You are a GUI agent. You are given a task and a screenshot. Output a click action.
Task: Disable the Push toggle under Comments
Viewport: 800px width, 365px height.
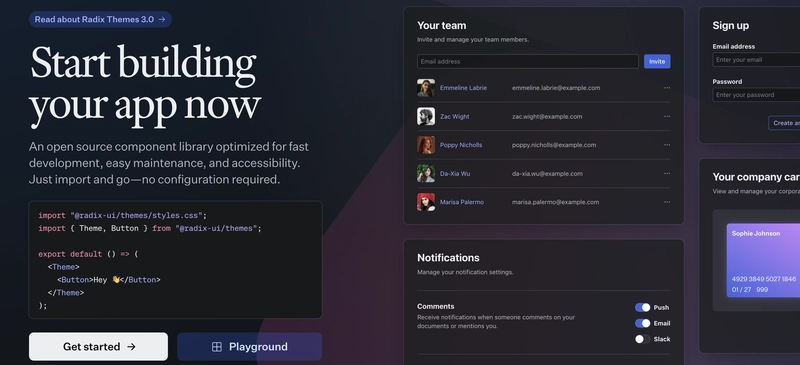[642, 307]
